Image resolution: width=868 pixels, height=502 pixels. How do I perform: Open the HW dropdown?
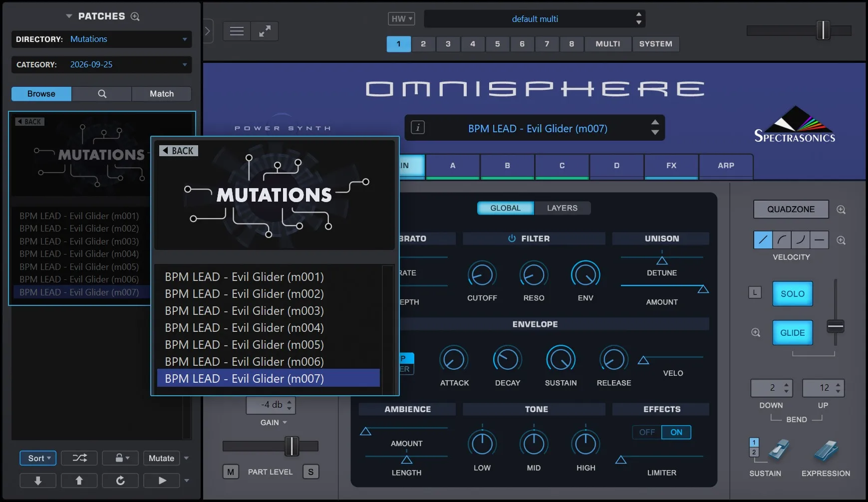(401, 19)
